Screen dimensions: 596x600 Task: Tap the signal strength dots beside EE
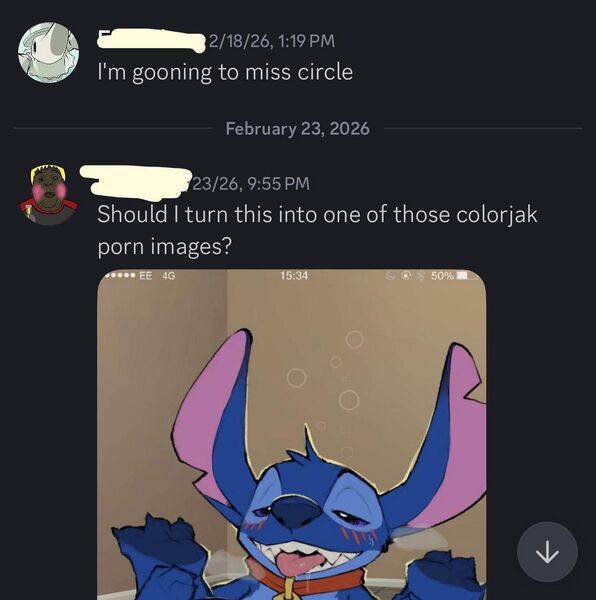(x=121, y=276)
